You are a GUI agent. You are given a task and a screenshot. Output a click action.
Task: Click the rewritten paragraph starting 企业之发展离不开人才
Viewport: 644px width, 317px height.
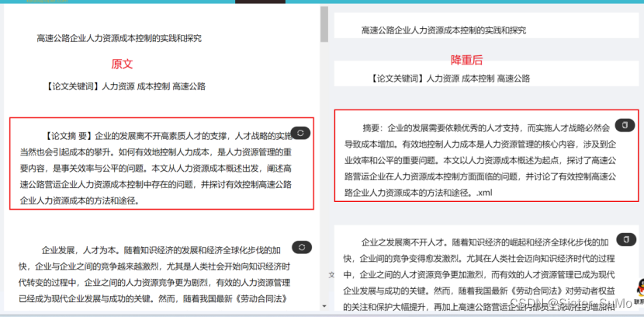(479, 273)
